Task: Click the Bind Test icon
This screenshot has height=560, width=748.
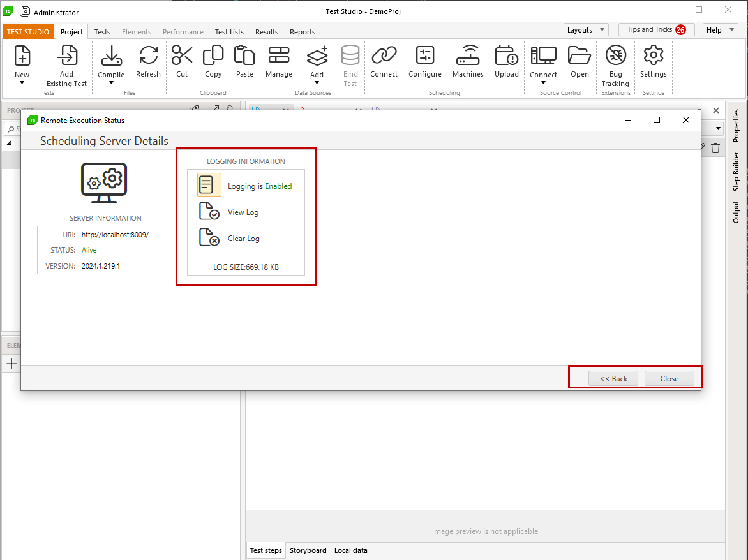Action: click(x=350, y=55)
